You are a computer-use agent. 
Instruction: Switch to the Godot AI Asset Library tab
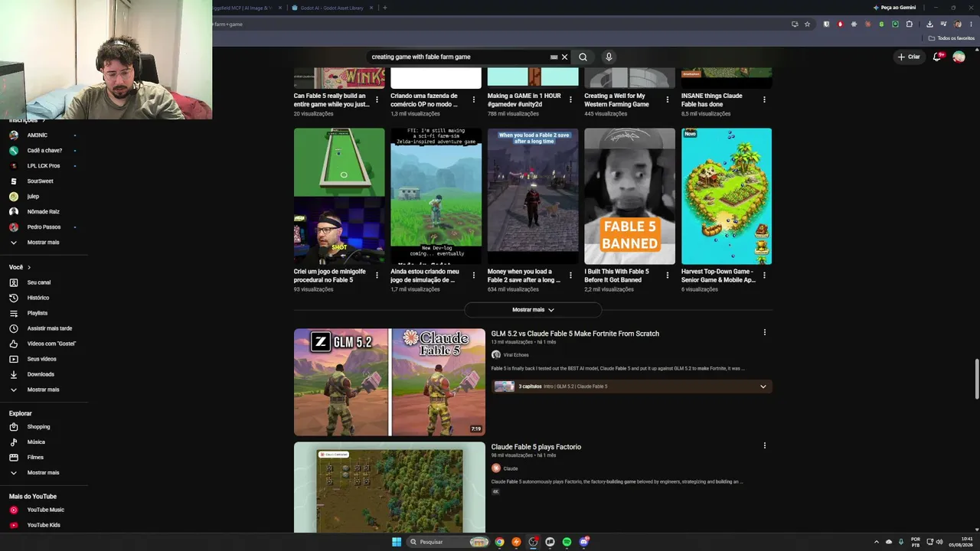click(332, 8)
